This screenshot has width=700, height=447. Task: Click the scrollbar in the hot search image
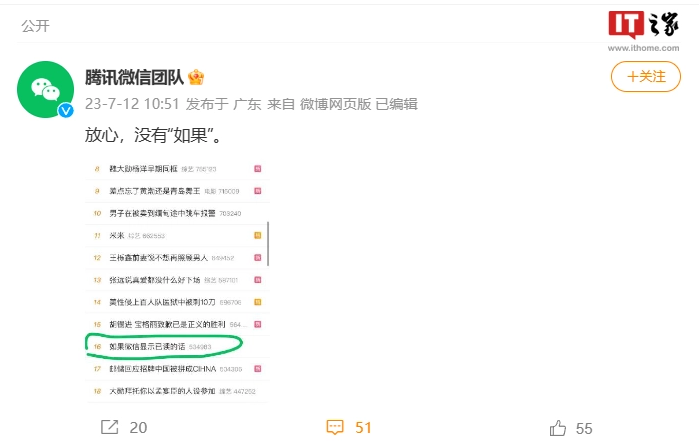(268, 244)
